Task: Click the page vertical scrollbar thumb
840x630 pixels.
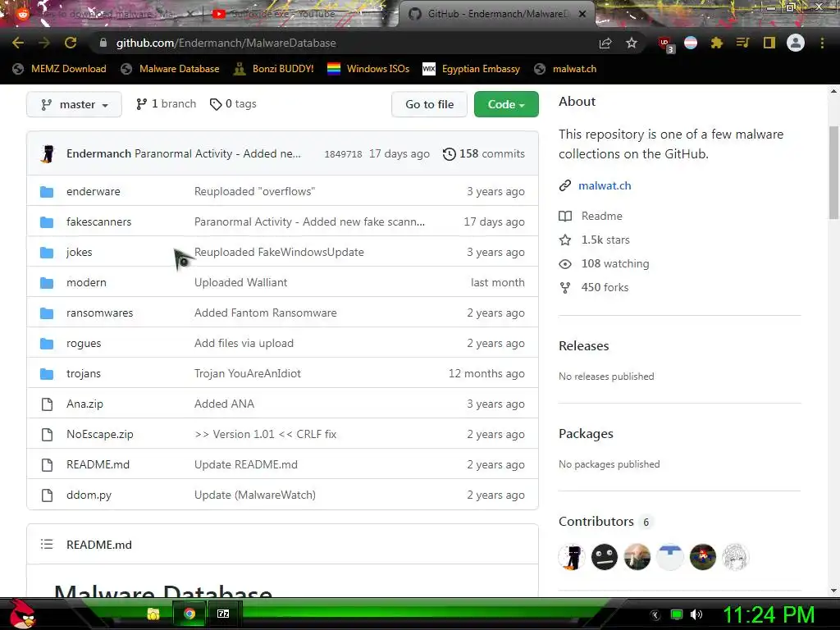Action: pyautogui.click(x=833, y=172)
